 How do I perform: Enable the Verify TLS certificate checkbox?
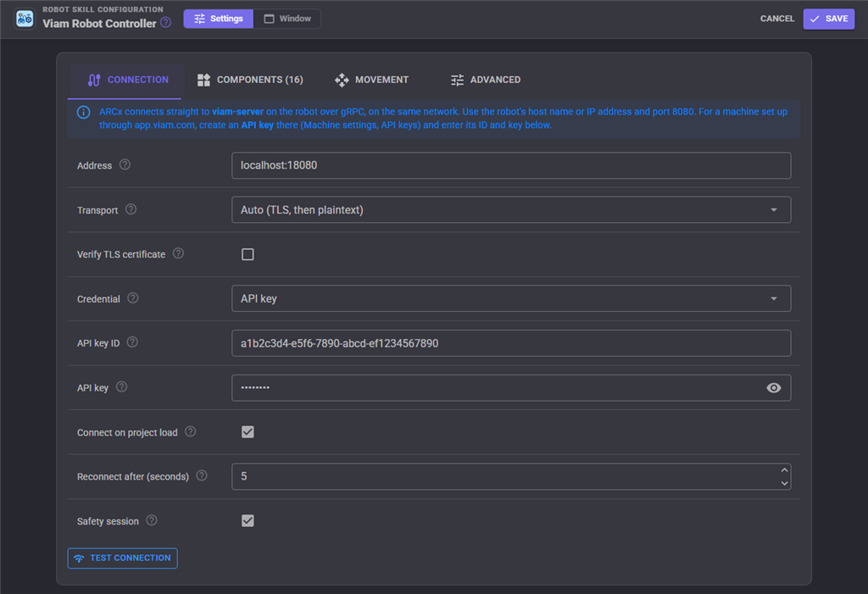(248, 254)
